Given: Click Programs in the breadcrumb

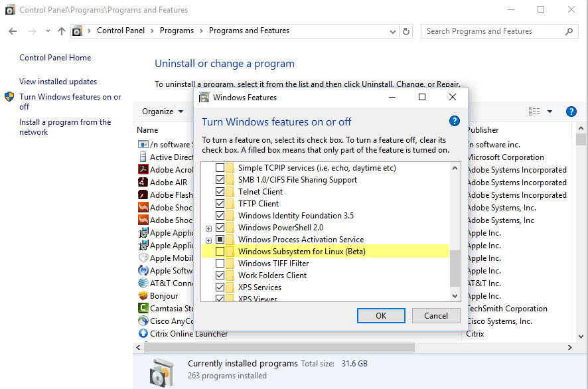Looking at the screenshot, I should pyautogui.click(x=177, y=31).
